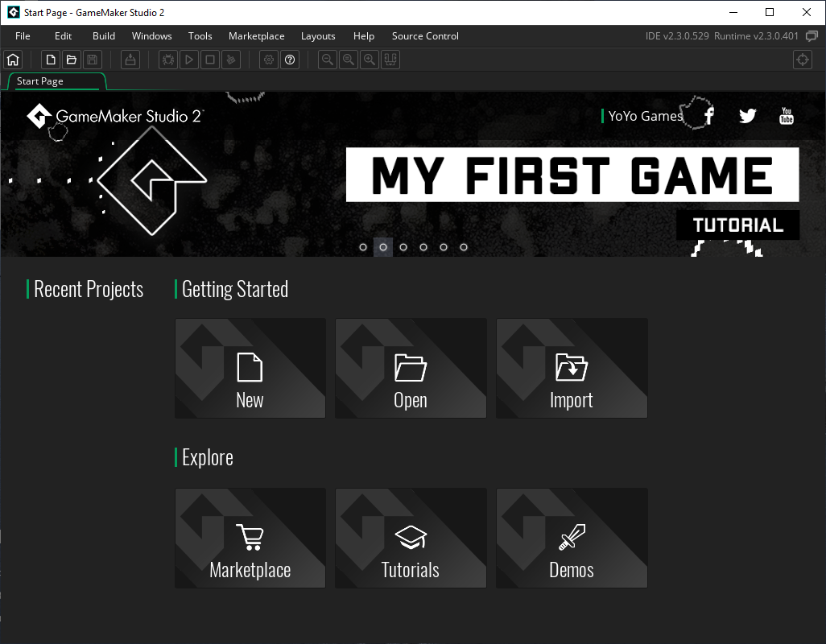Click the New project tile
This screenshot has height=644, width=826.
click(250, 368)
